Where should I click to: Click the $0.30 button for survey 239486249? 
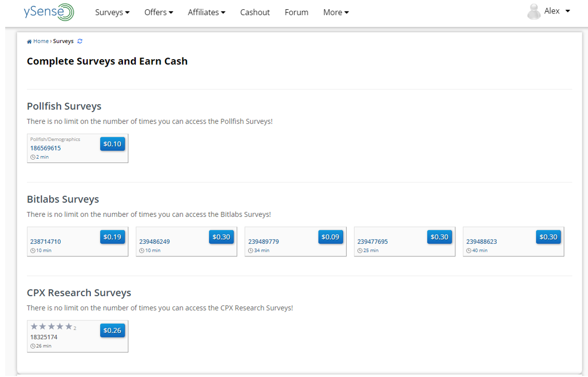pos(221,237)
